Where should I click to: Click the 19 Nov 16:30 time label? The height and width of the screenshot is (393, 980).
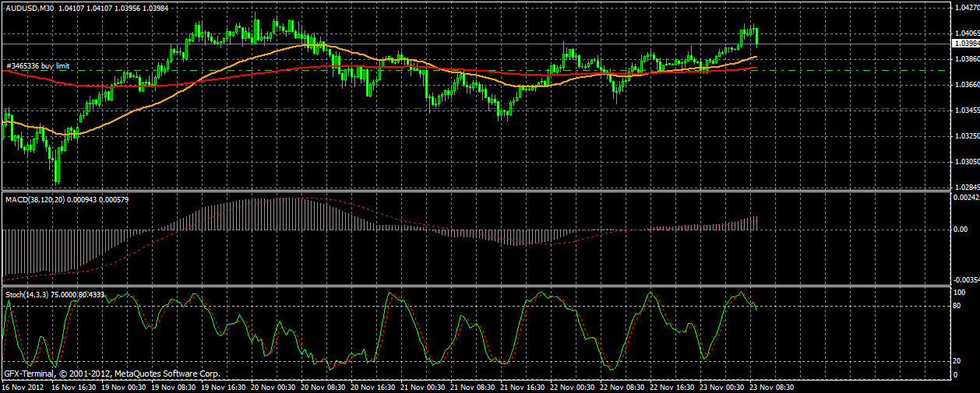(225, 386)
